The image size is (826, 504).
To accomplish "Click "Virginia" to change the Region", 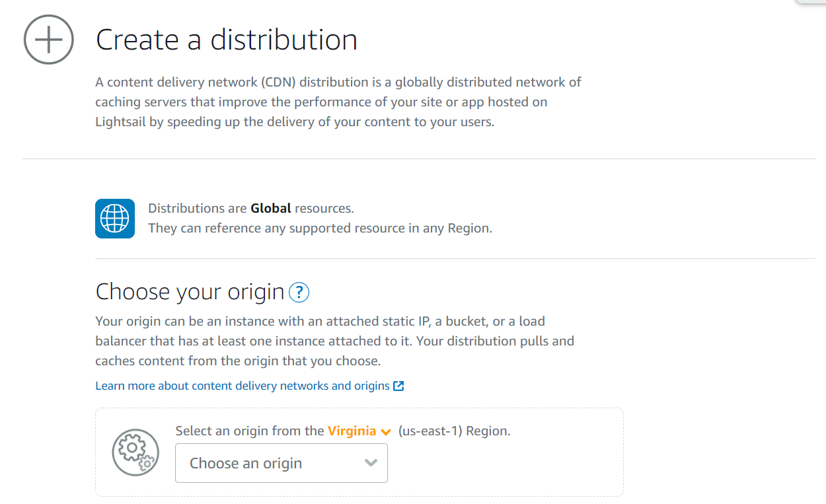I will click(x=351, y=431).
